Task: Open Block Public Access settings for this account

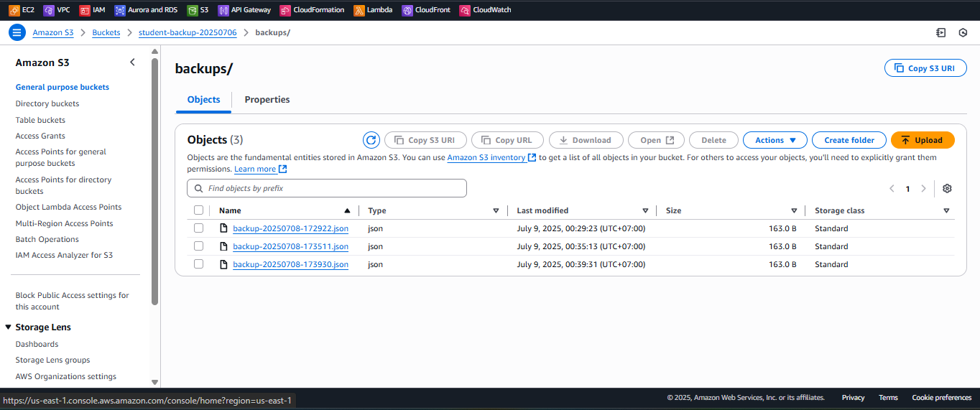Action: pyautogui.click(x=73, y=301)
